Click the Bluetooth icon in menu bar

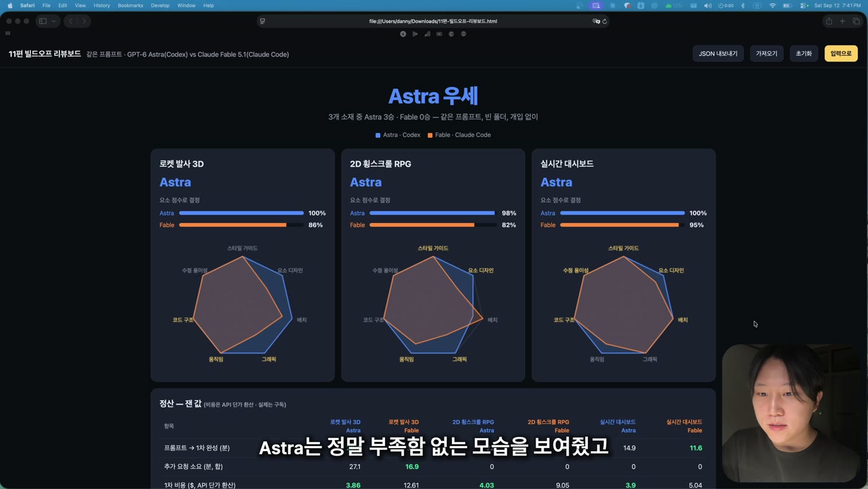[743, 6]
